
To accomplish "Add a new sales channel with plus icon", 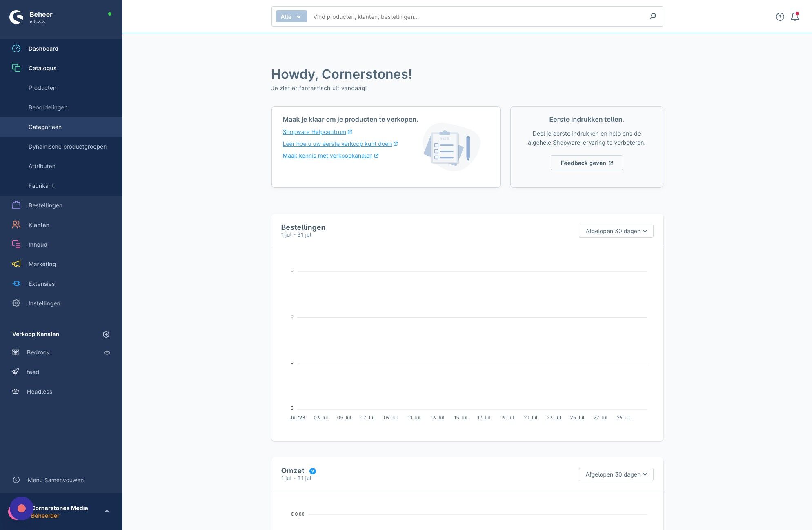I will point(106,334).
